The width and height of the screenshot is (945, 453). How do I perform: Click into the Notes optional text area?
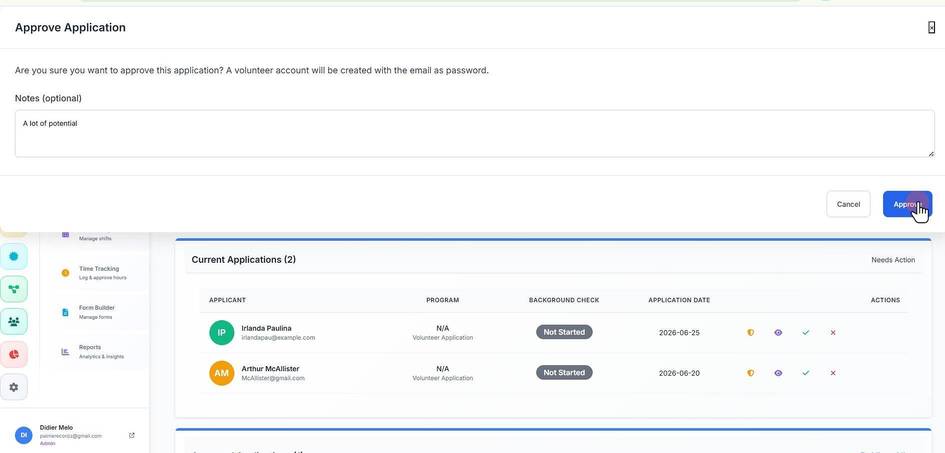[x=474, y=134]
